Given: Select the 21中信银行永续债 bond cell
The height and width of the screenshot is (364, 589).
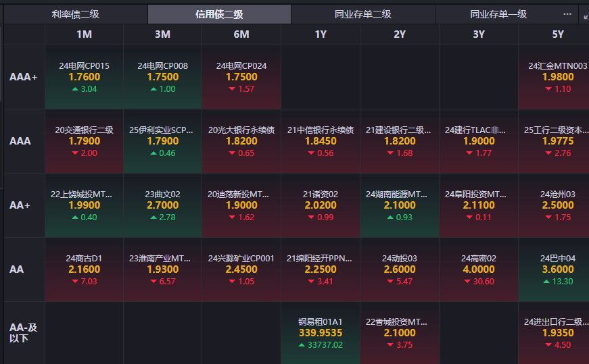Looking at the screenshot, I should [x=321, y=141].
